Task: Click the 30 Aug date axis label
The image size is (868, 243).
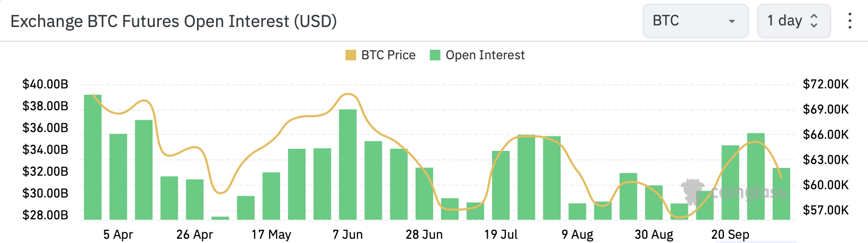Action: (654, 235)
